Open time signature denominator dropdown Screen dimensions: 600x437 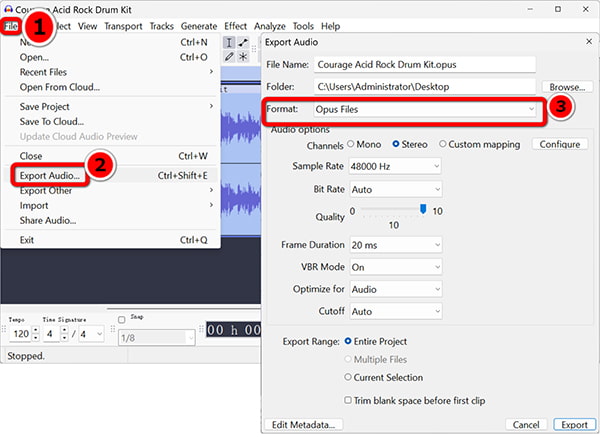[x=91, y=334]
